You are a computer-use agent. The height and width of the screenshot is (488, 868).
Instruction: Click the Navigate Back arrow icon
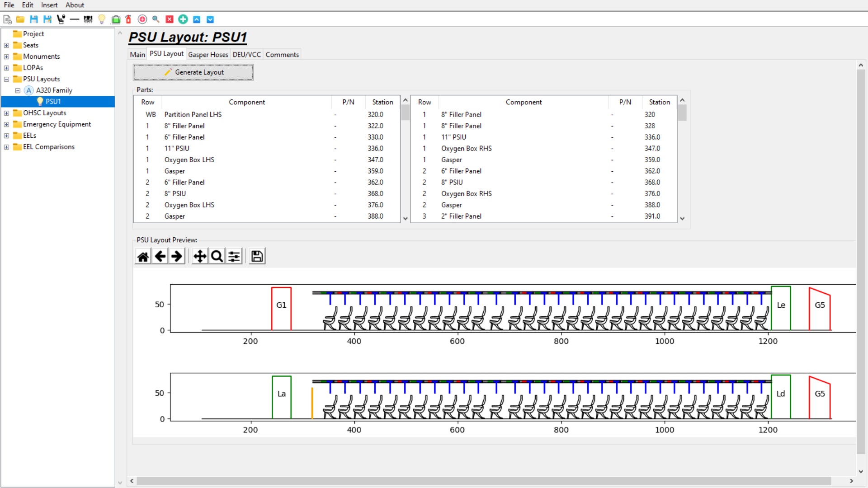[x=159, y=256]
